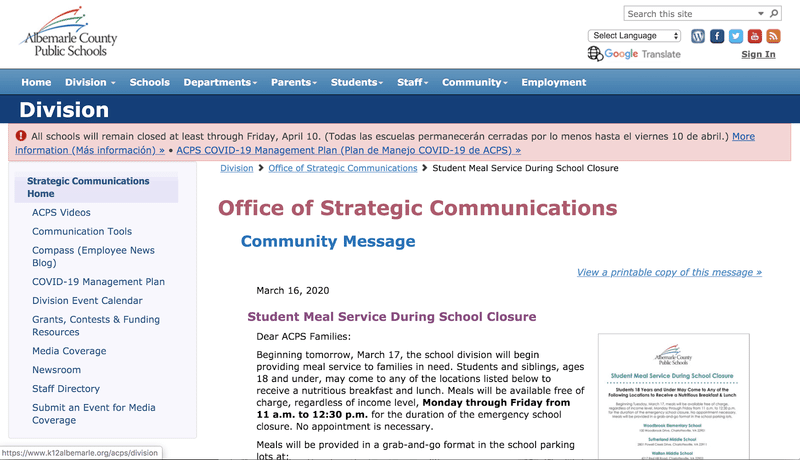Click the March 16, 2020 date text

coord(293,291)
